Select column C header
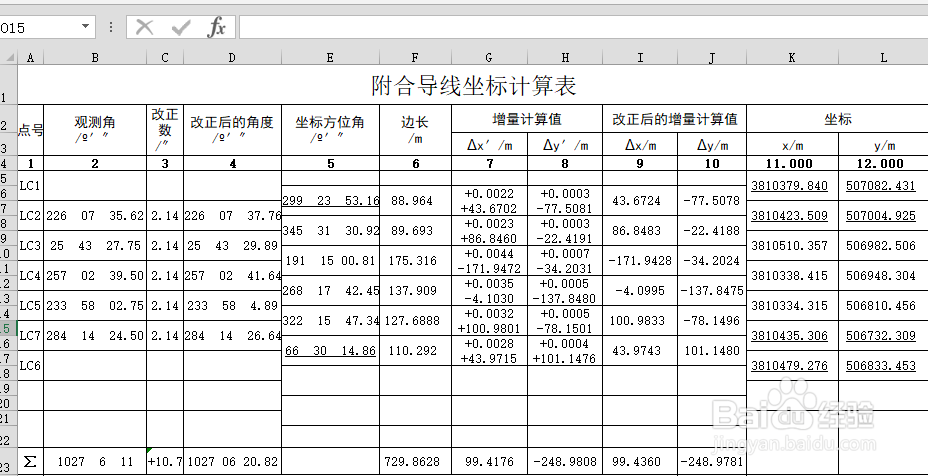The width and height of the screenshot is (928, 476). click(165, 57)
